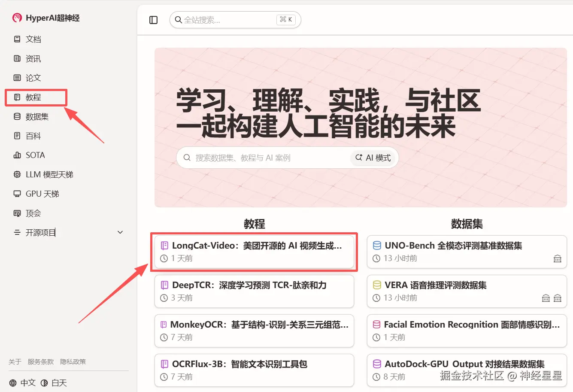Click the 百科 sidebar icon
Image resolution: width=573 pixels, height=392 pixels.
(x=17, y=136)
